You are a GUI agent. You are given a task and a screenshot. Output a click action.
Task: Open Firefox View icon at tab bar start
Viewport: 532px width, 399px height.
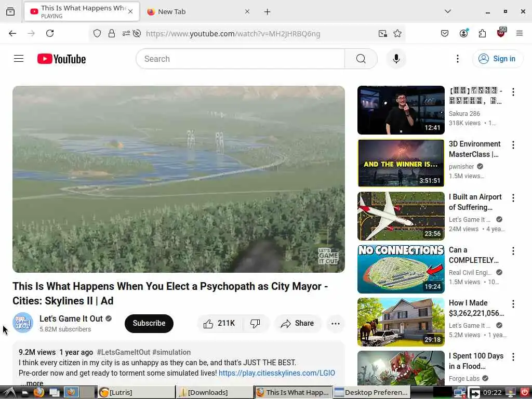pyautogui.click(x=10, y=11)
